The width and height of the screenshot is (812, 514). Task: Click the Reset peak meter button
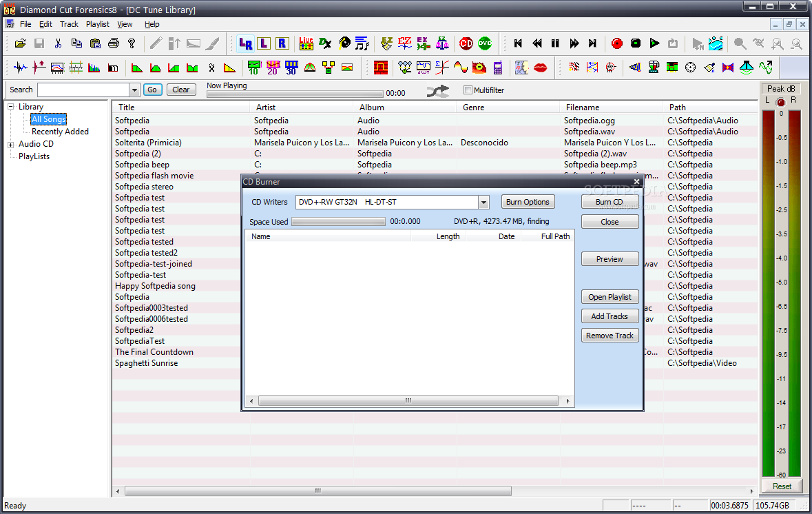(x=782, y=486)
